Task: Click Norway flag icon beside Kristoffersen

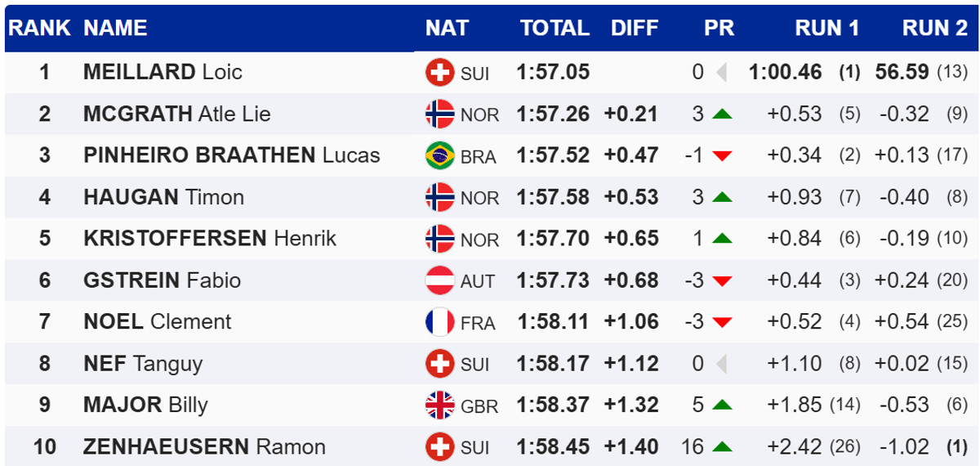Action: 439,239
